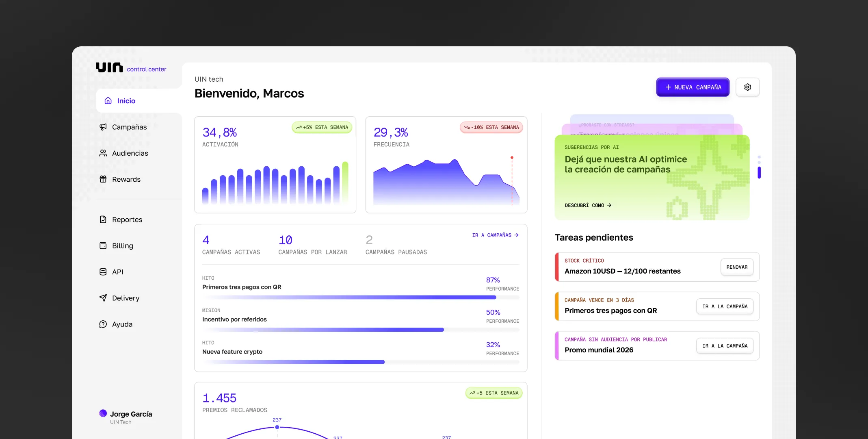Click the Inicio home icon
Viewport: 868px width, 439px height.
pyautogui.click(x=108, y=101)
